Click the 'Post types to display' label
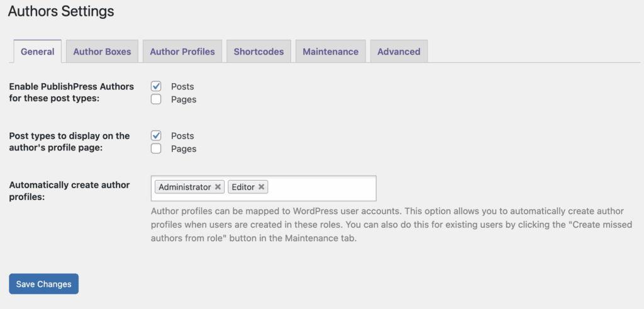 (69, 142)
